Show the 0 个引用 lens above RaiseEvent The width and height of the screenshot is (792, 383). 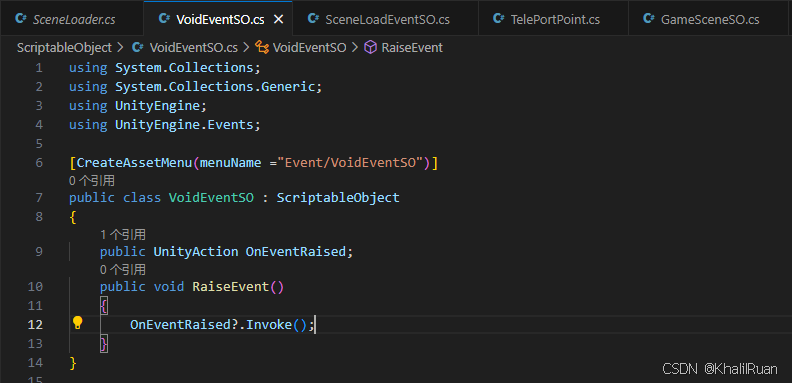(123, 269)
